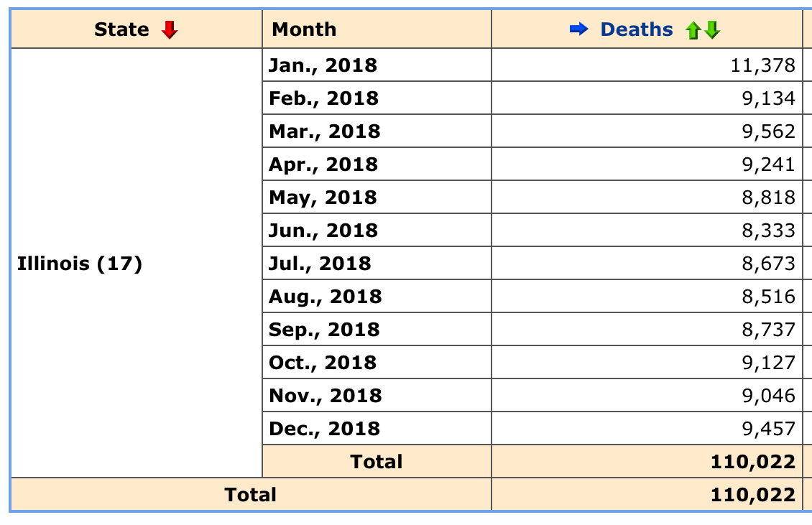Select the Illinois (17) state cell
Viewport: 812px width, 525px height.
tap(137, 263)
